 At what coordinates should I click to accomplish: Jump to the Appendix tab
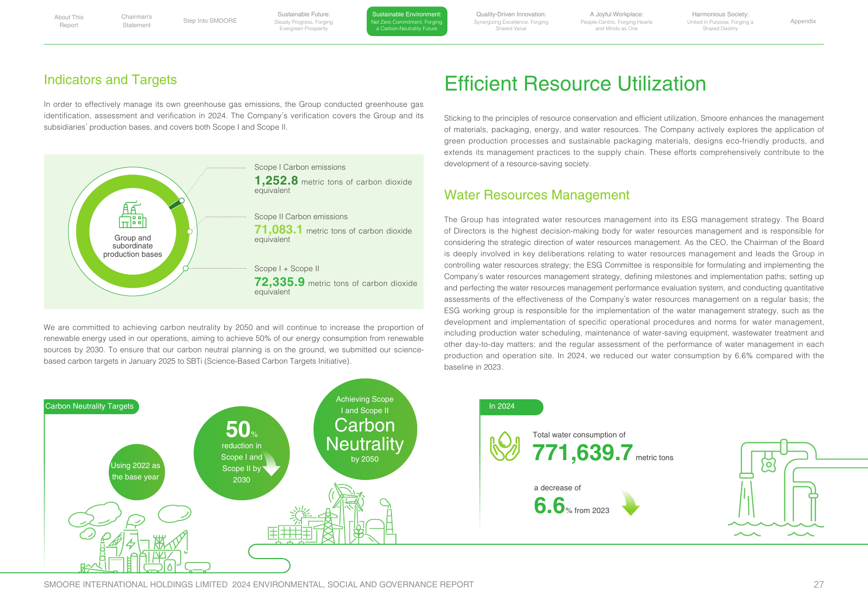[803, 21]
